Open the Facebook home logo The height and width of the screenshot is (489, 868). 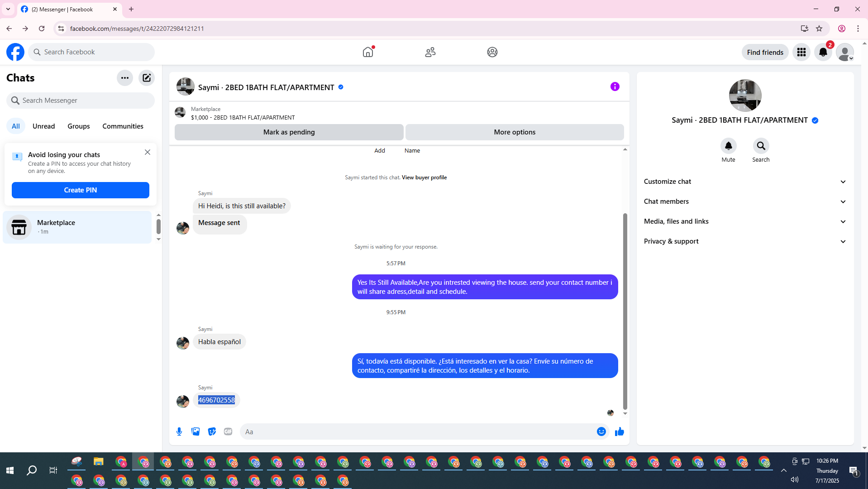[15, 52]
